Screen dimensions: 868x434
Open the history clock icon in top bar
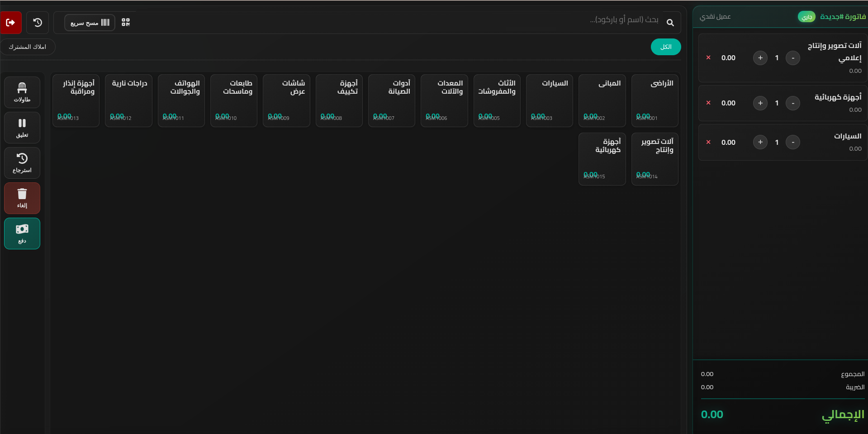38,23
